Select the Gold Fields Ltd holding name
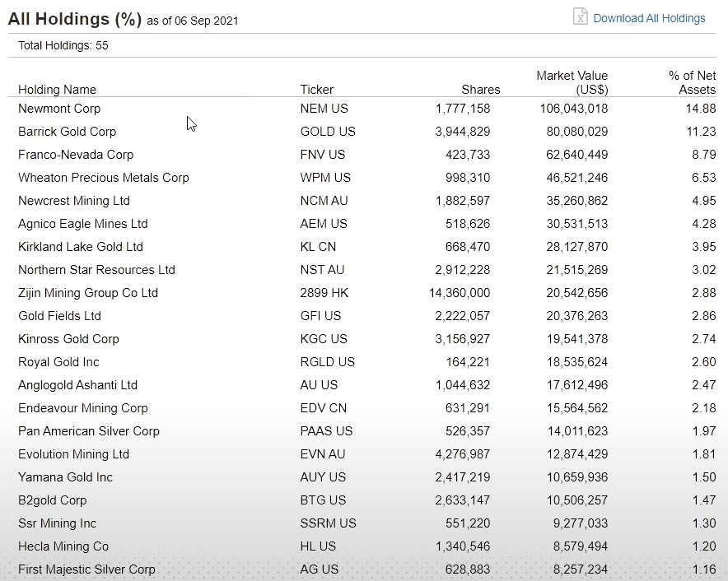The image size is (728, 581). tap(59, 316)
